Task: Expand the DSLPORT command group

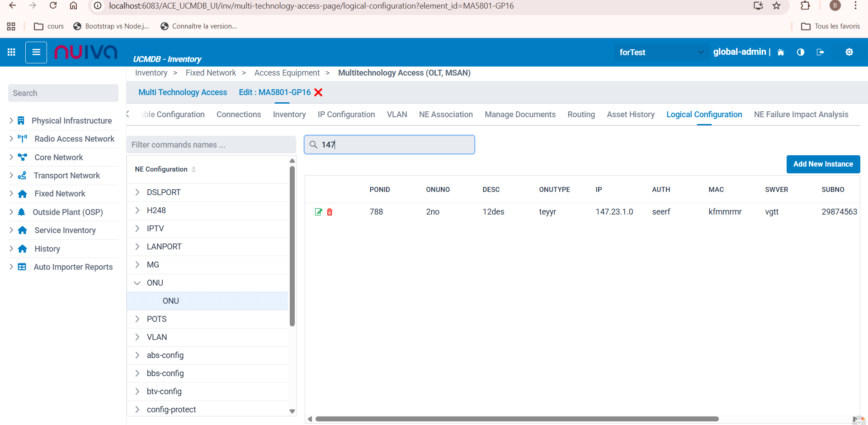Action: pos(137,192)
